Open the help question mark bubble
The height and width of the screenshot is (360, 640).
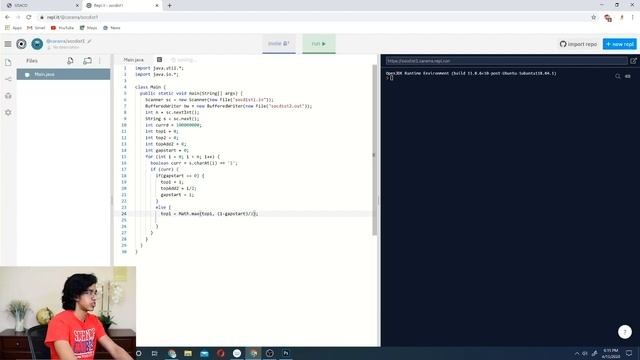pos(624,332)
